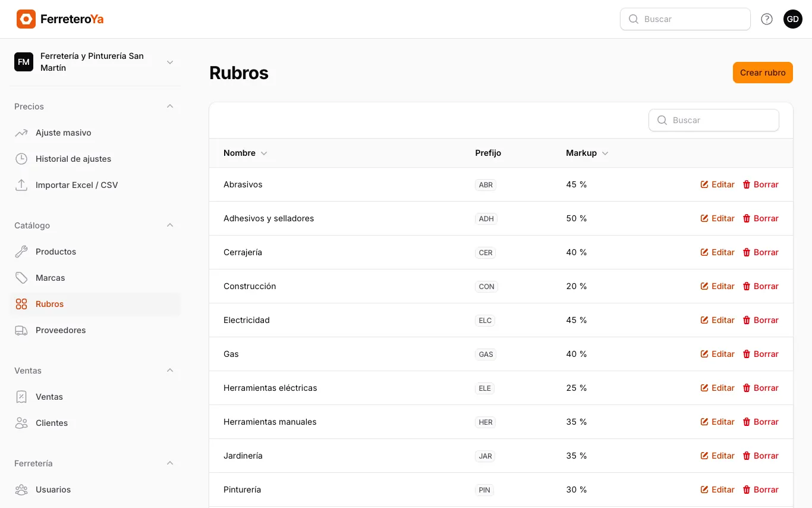Click the Rubros grid icon in sidebar

pyautogui.click(x=21, y=304)
